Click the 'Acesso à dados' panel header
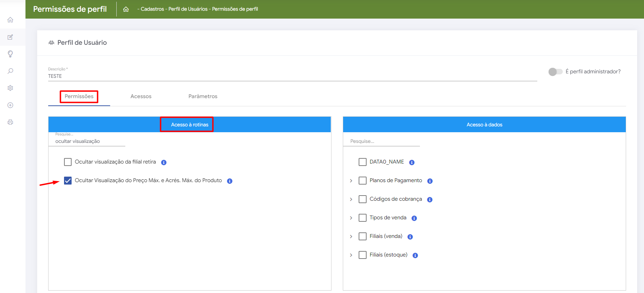The height and width of the screenshot is (293, 644). point(484,125)
